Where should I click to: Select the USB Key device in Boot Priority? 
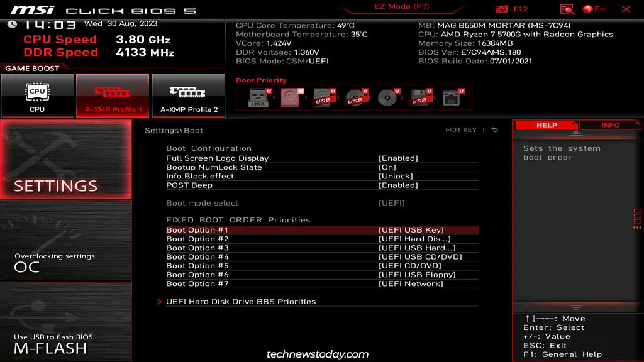(258, 97)
